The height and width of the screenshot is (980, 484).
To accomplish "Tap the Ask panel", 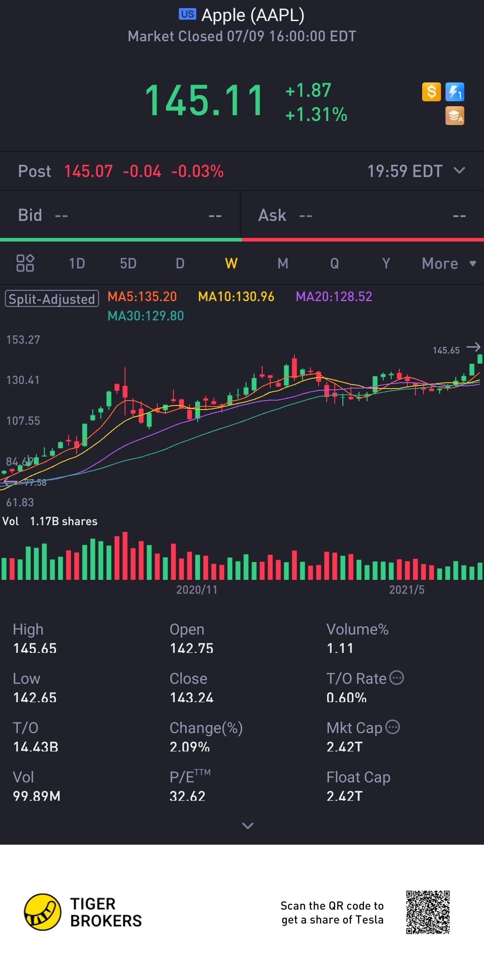I will coord(363,216).
